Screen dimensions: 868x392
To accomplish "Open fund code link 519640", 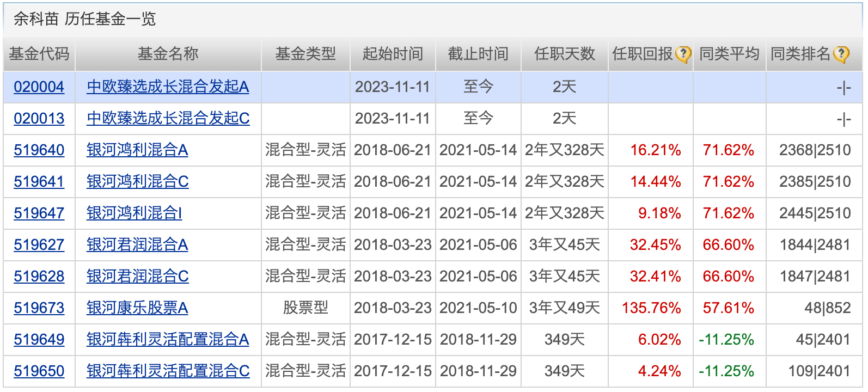I will [x=39, y=150].
